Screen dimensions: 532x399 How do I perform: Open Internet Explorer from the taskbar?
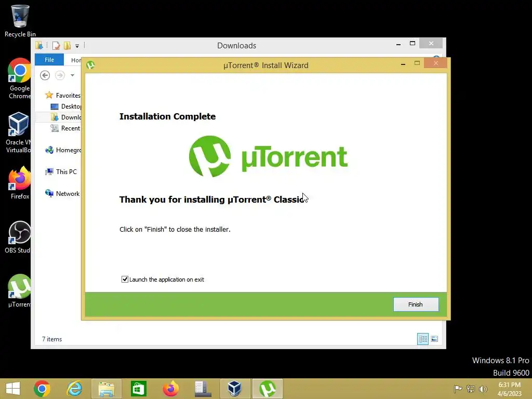coord(74,389)
